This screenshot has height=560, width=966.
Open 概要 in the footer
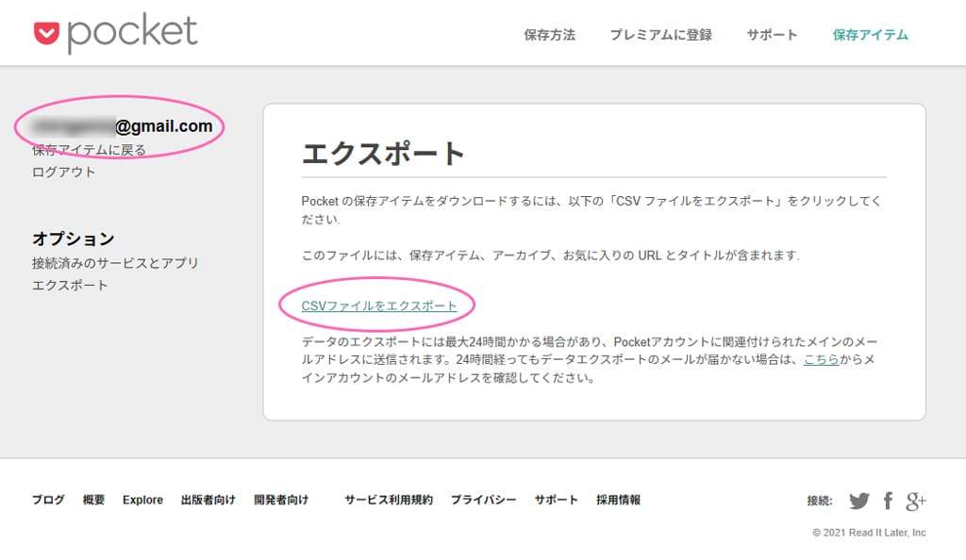93,500
